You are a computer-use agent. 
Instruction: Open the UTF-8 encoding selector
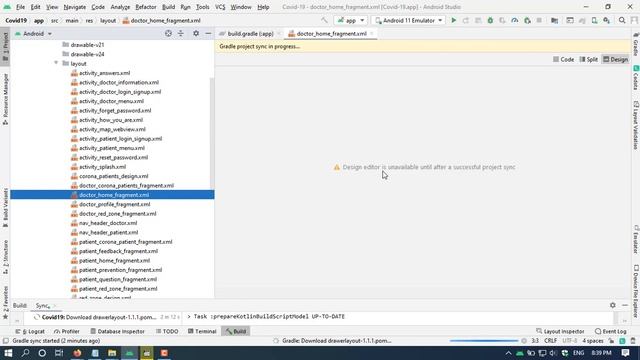click(569, 341)
